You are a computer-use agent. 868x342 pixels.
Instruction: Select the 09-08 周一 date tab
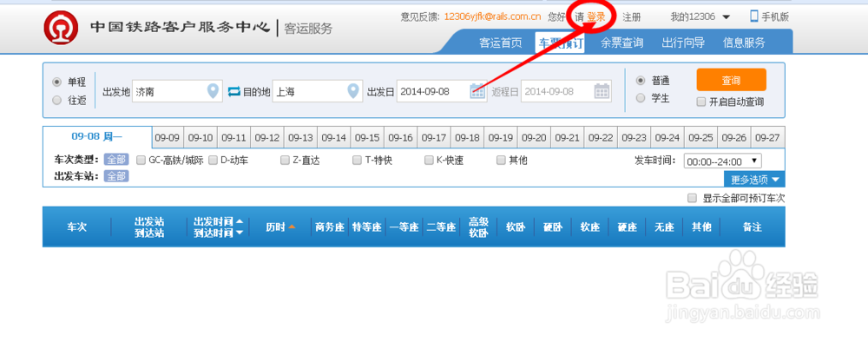97,136
